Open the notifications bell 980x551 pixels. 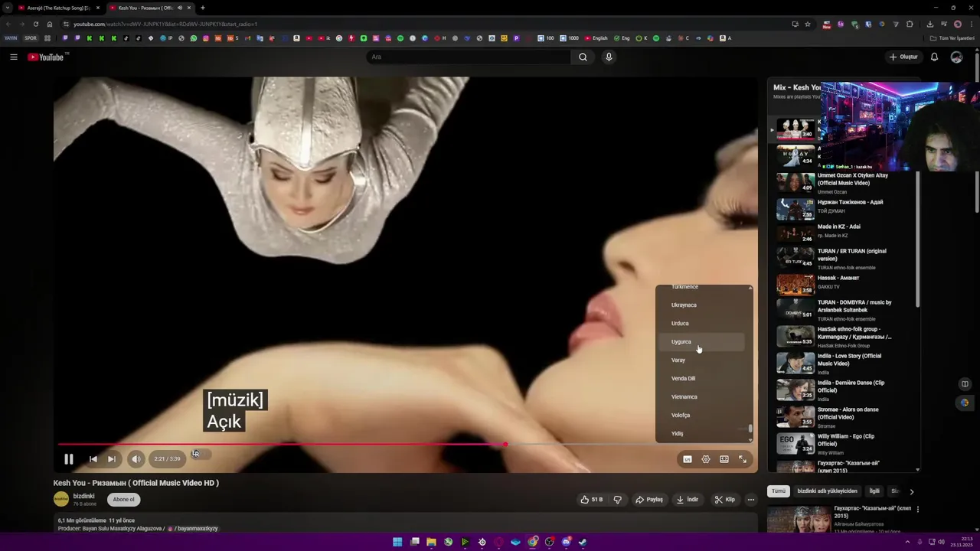pyautogui.click(x=934, y=57)
